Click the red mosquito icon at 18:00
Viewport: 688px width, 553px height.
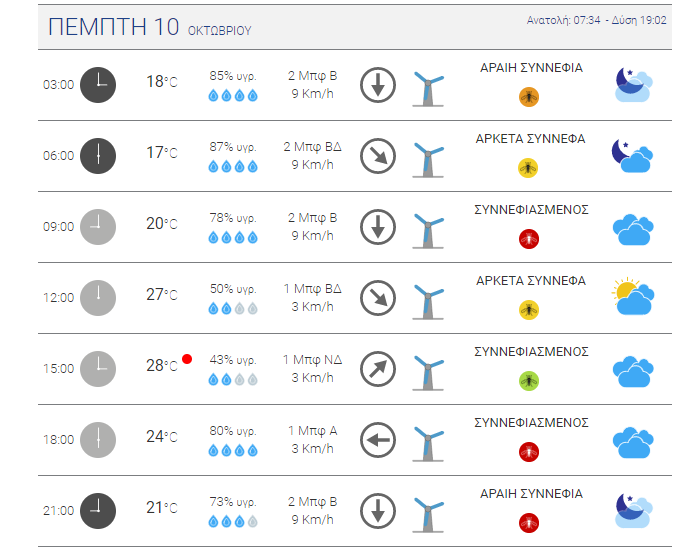click(529, 452)
